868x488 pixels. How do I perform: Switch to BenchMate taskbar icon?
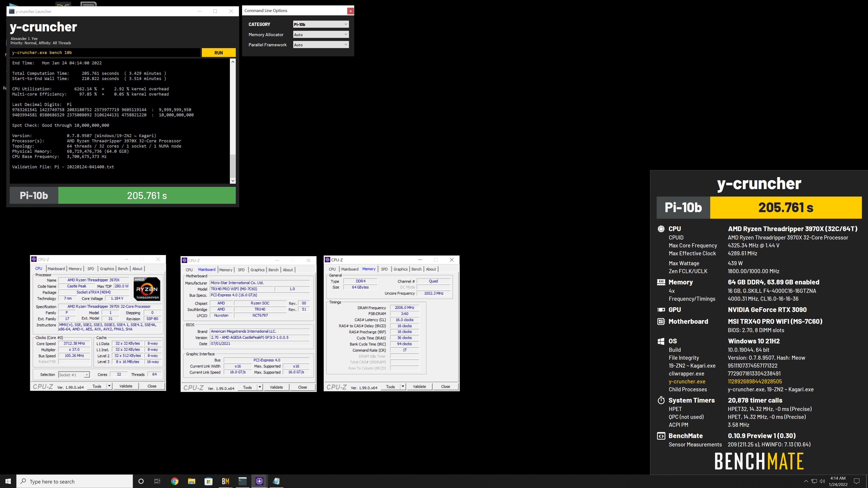(x=225, y=481)
